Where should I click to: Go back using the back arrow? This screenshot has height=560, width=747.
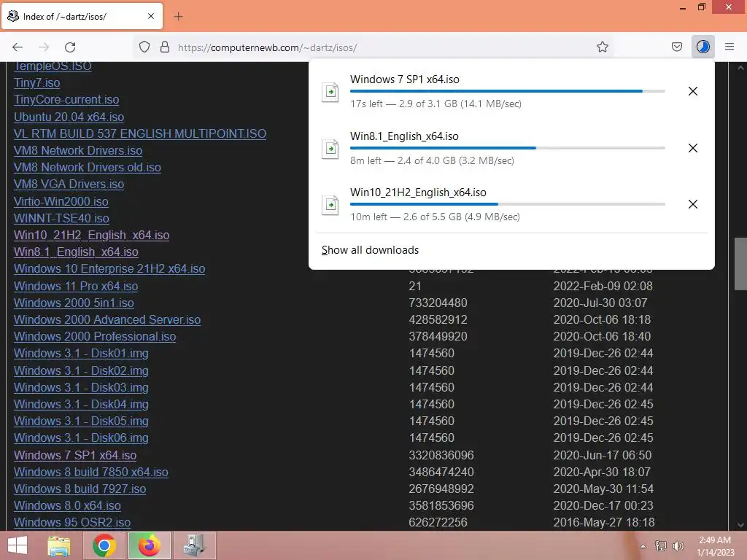coord(18,47)
